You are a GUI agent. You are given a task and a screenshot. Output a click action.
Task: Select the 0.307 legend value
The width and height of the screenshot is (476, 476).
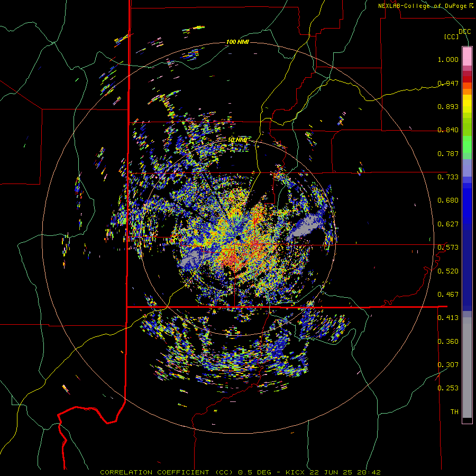[x=448, y=365]
